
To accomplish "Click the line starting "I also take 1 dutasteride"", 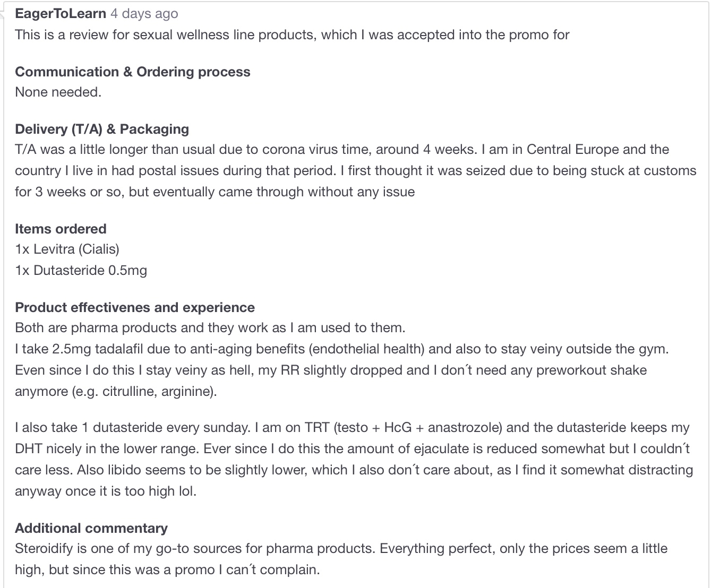I will [352, 427].
